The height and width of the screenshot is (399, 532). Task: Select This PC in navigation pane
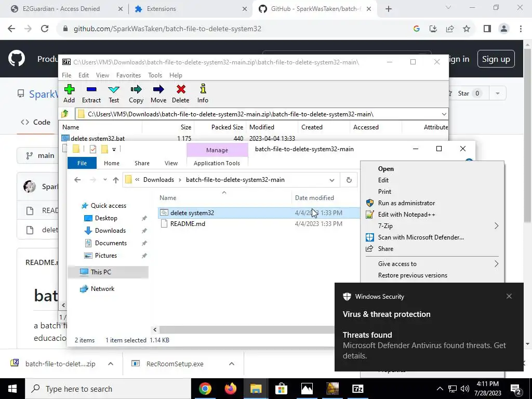click(101, 272)
